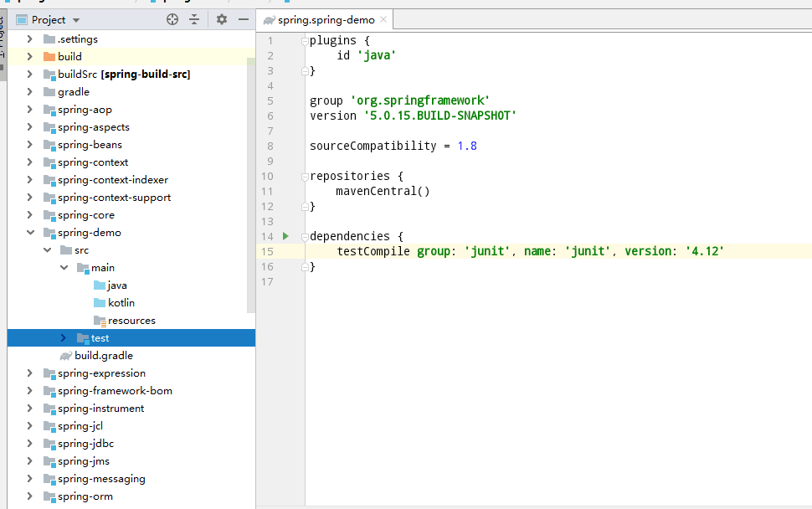Click the spring-core module icon
This screenshot has width=812, height=509.
click(x=49, y=215)
